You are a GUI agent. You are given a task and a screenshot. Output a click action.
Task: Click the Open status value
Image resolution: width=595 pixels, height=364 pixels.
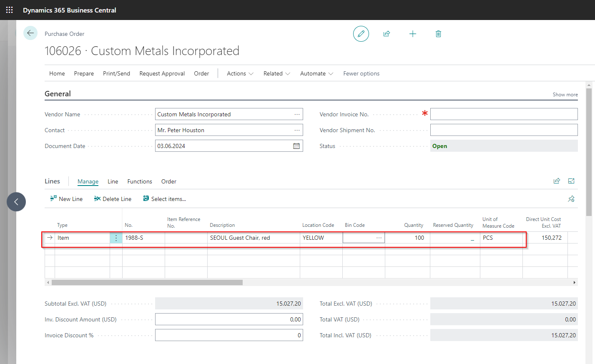point(504,146)
